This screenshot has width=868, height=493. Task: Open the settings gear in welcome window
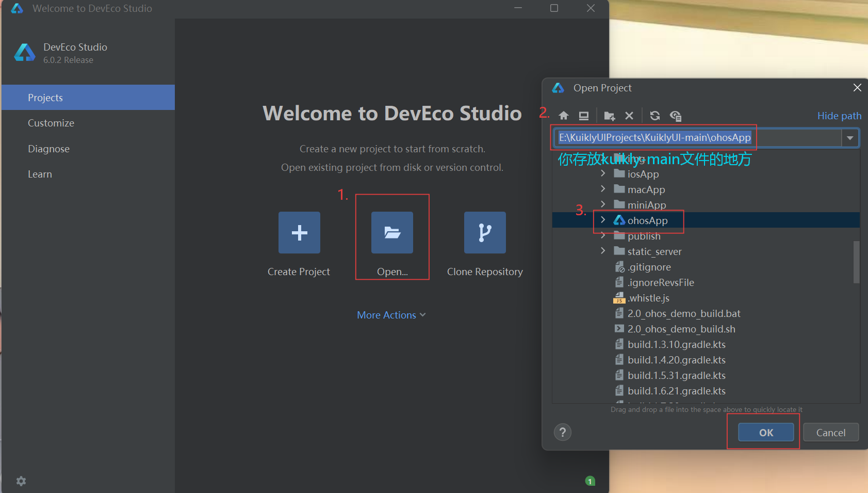tap(21, 481)
